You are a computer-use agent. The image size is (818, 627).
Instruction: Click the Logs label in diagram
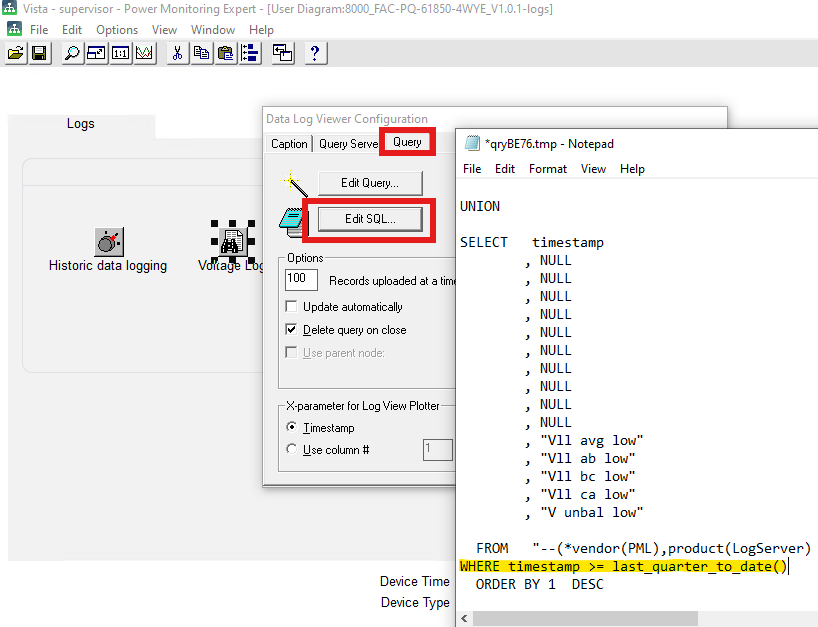point(80,124)
